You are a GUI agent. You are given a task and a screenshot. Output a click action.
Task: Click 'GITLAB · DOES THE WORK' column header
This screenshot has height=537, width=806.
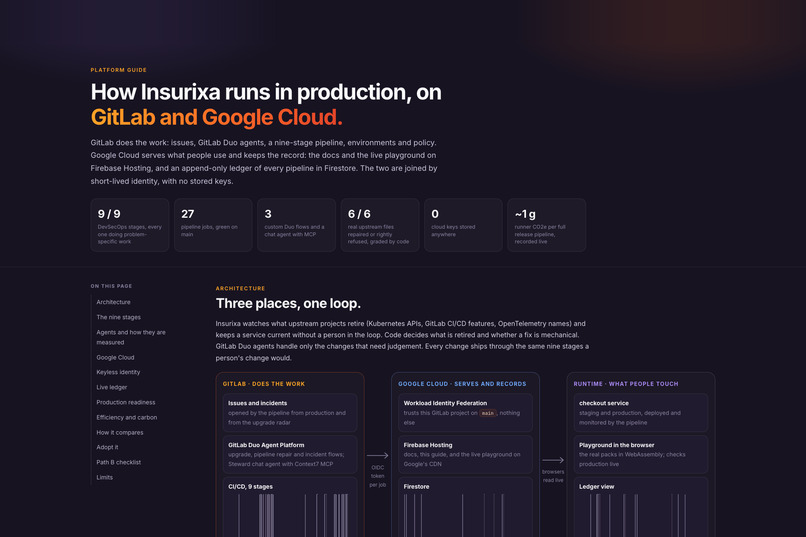[264, 384]
